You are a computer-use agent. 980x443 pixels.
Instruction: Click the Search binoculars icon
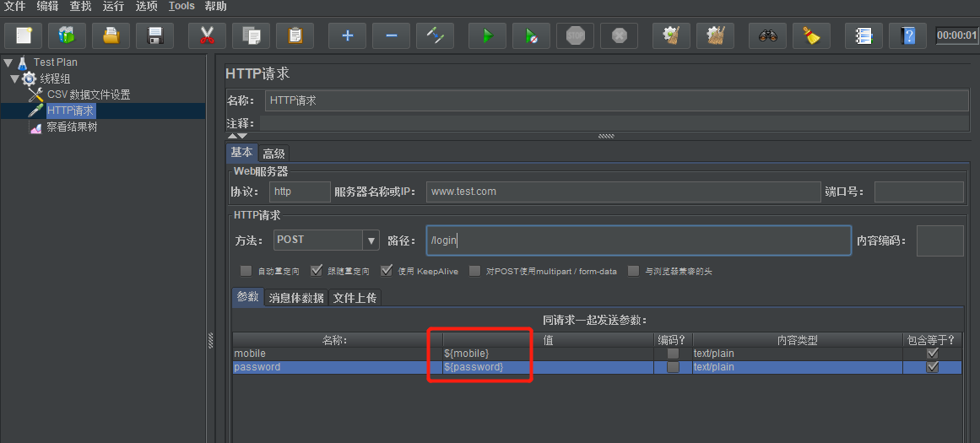[x=767, y=35]
